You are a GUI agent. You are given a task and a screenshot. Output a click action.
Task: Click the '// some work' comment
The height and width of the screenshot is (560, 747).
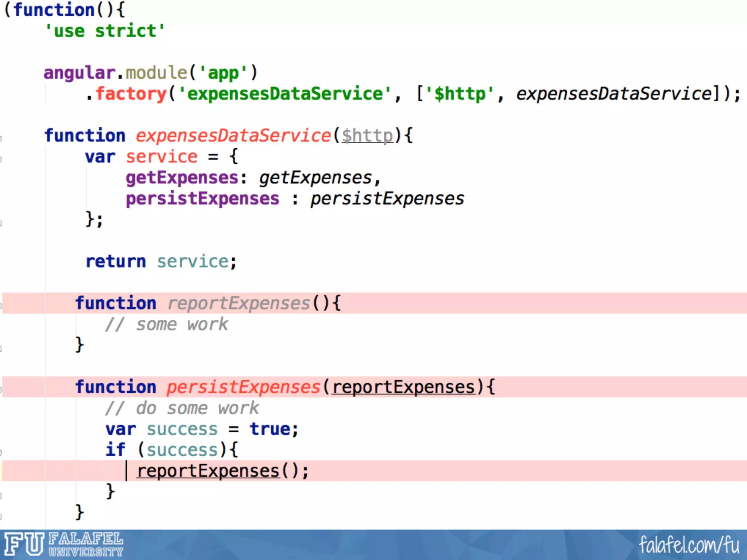(x=166, y=324)
